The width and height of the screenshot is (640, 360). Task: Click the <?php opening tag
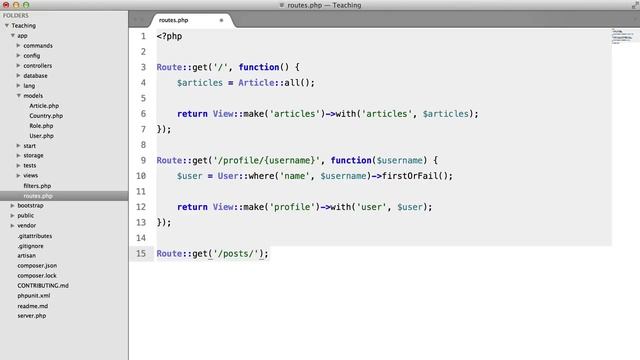[x=169, y=36]
